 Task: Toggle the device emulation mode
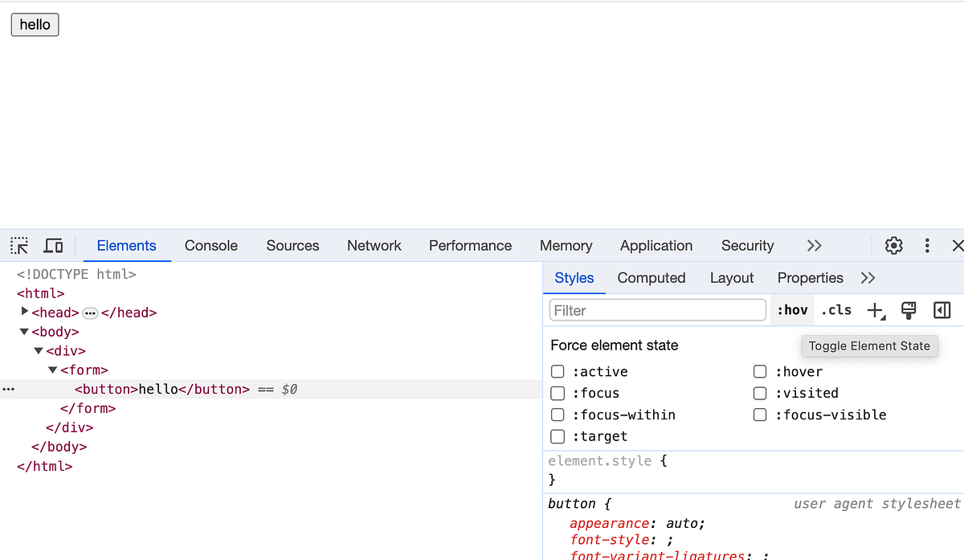point(53,245)
